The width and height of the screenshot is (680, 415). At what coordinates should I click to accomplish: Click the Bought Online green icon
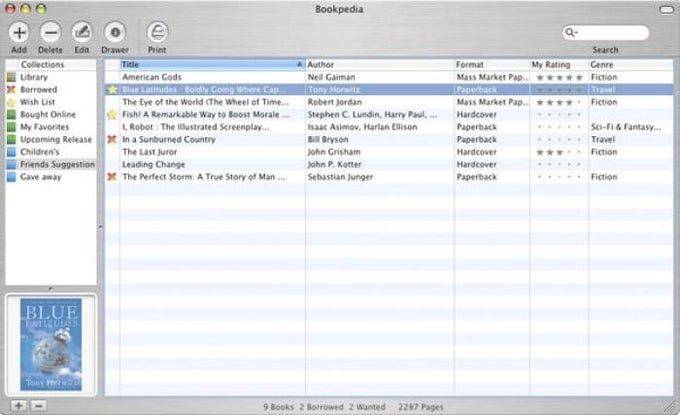pos(11,114)
